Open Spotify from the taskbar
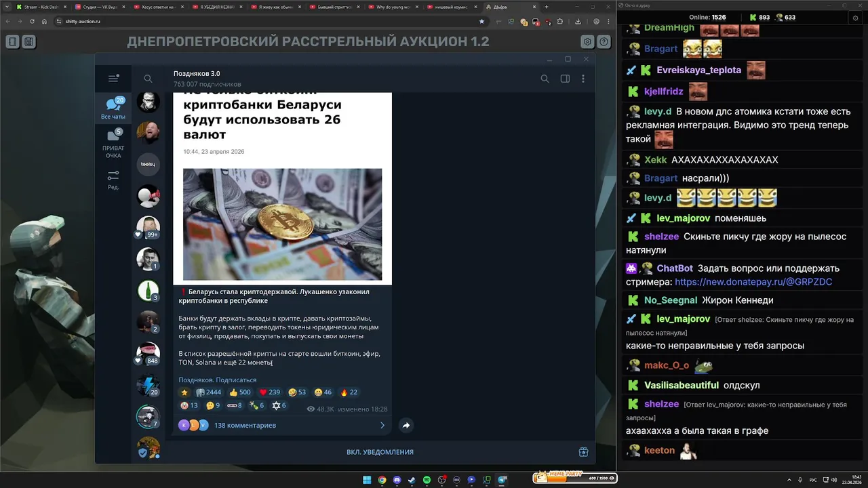868x488 pixels. pyautogui.click(x=427, y=480)
